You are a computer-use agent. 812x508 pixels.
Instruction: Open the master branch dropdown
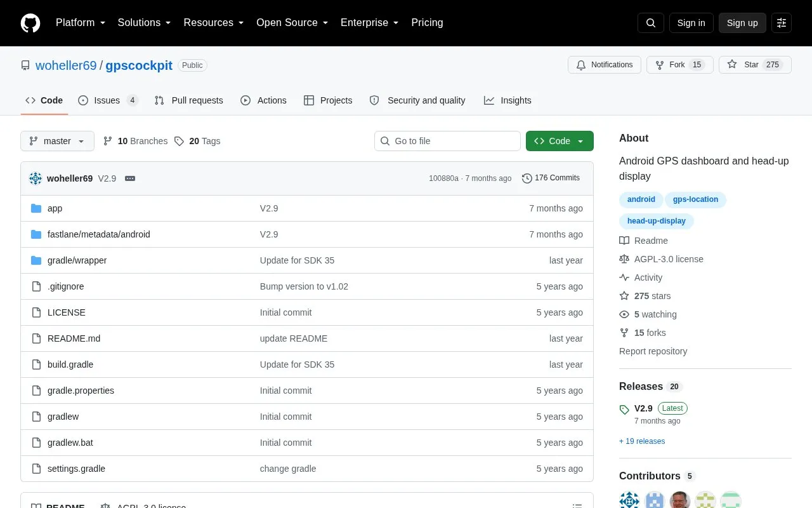point(57,141)
